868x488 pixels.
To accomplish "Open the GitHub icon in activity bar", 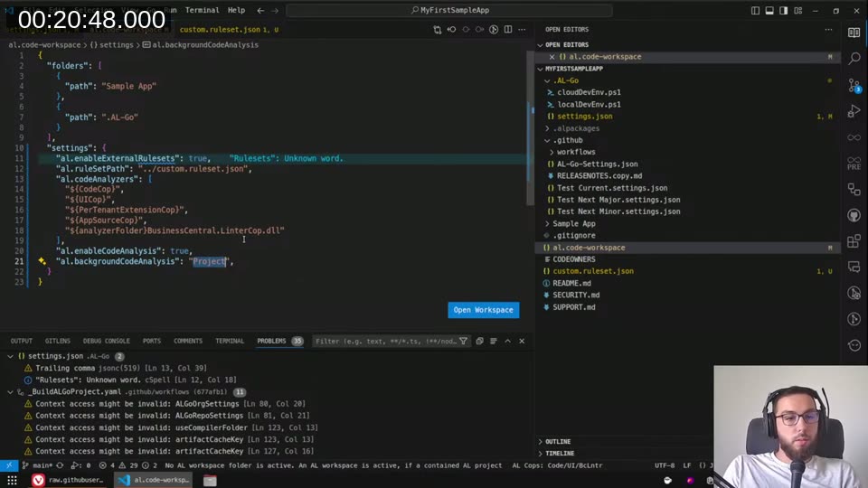I will 854,215.
